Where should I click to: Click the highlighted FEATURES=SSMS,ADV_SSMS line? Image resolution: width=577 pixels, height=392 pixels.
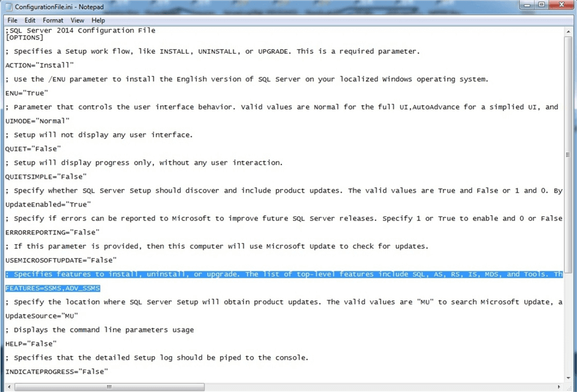(x=53, y=288)
